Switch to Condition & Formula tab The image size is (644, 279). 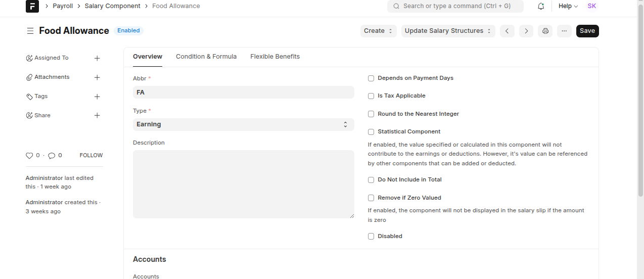pyautogui.click(x=206, y=57)
